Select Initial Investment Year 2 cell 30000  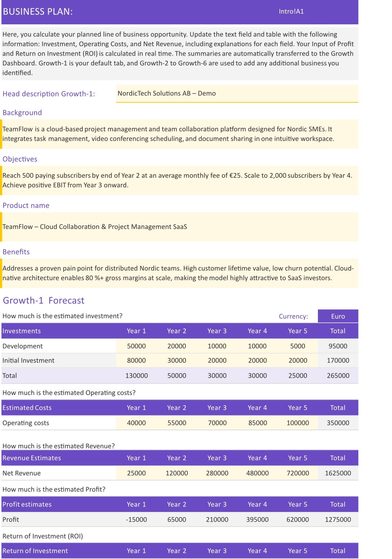177,360
